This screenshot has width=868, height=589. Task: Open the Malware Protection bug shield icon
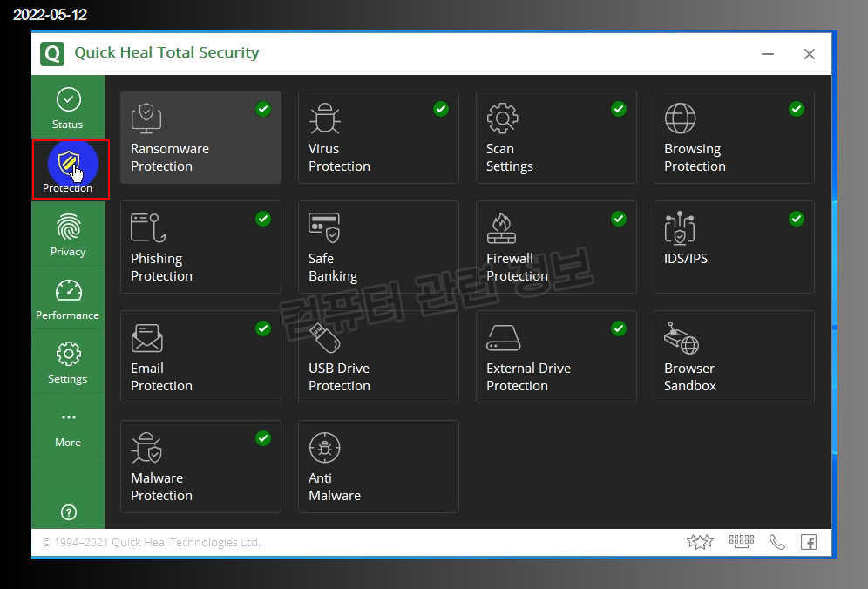point(146,447)
